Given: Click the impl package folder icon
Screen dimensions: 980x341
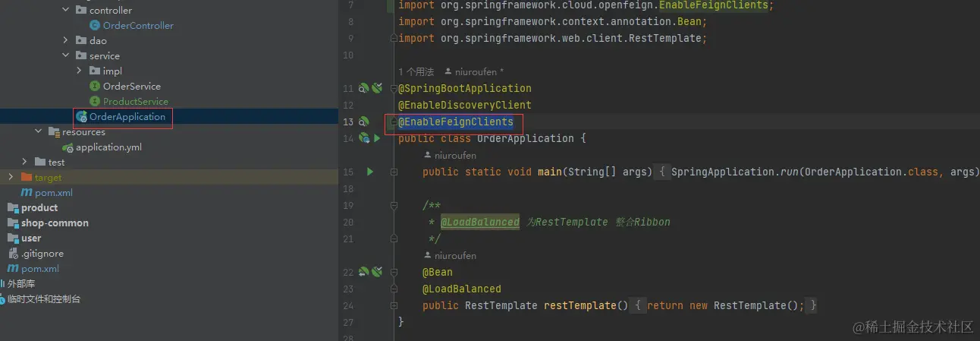Looking at the screenshot, I should click(x=95, y=71).
